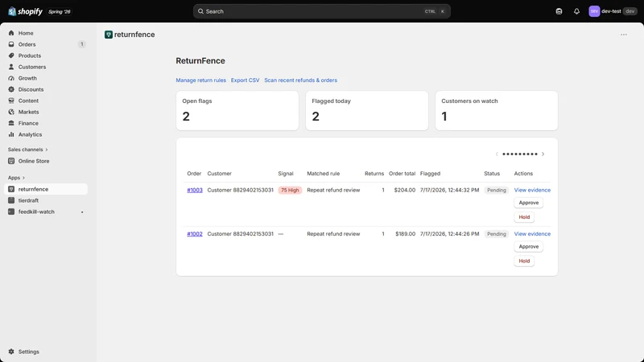The width and height of the screenshot is (644, 362).
Task: Open order #1003 link
Action: (x=195, y=190)
